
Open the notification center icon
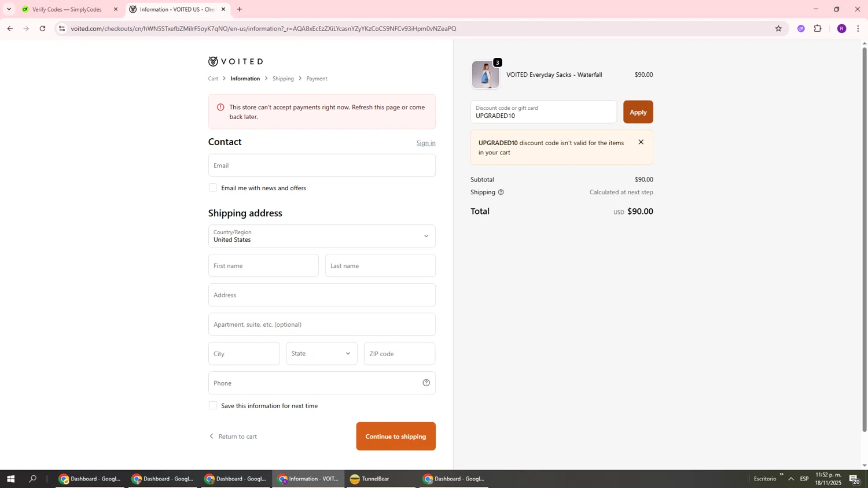(x=855, y=479)
